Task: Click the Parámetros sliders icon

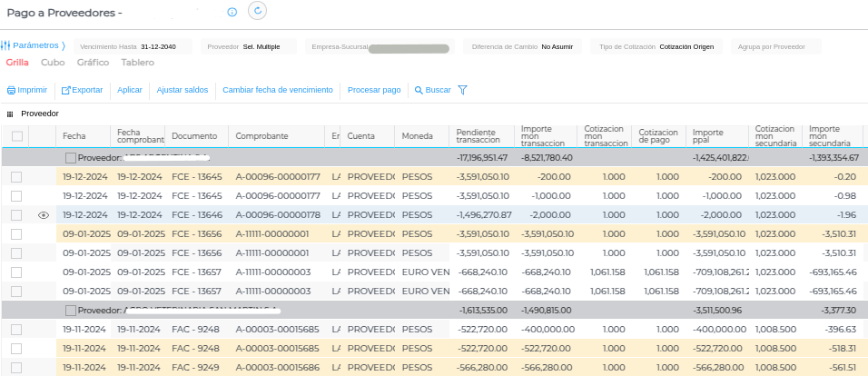Action: tap(5, 45)
